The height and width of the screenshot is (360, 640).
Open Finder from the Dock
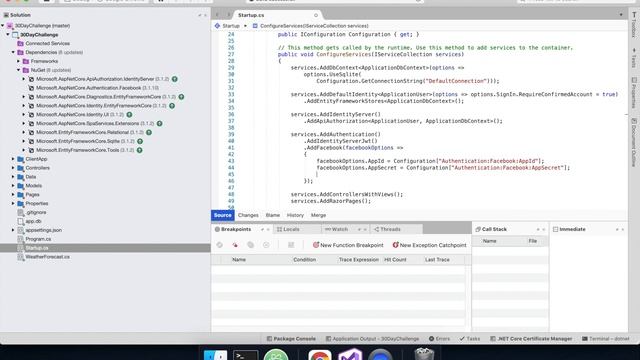tap(215, 355)
